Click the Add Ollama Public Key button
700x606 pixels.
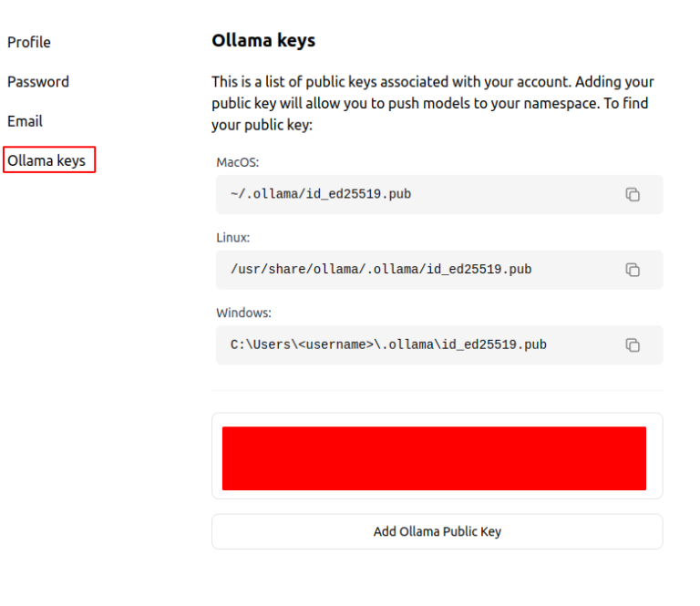(x=437, y=531)
